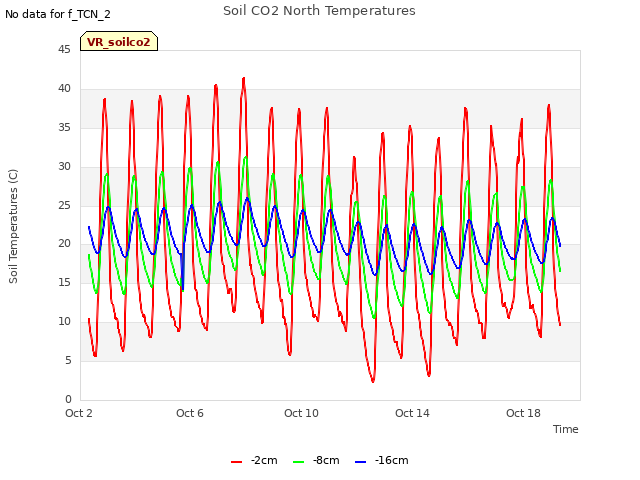Toggle the -8cm series in legend

(316, 460)
